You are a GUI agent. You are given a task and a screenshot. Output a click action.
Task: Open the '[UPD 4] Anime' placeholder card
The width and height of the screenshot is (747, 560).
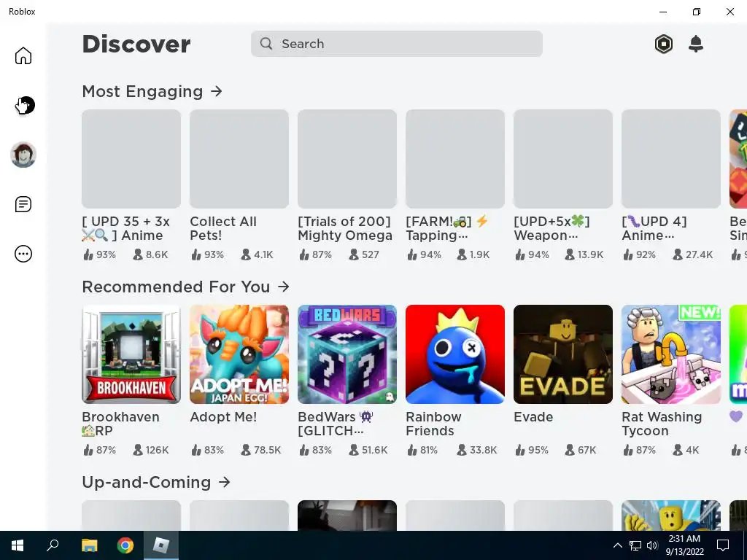(x=671, y=159)
